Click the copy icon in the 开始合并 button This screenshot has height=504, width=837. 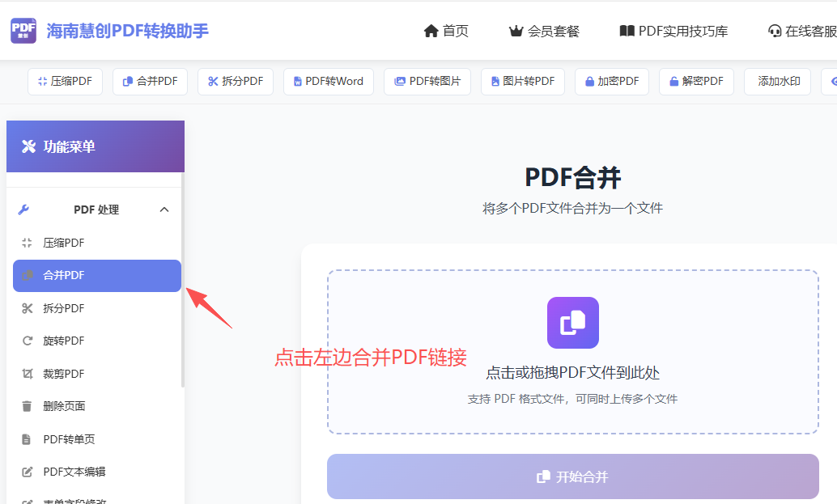point(543,476)
